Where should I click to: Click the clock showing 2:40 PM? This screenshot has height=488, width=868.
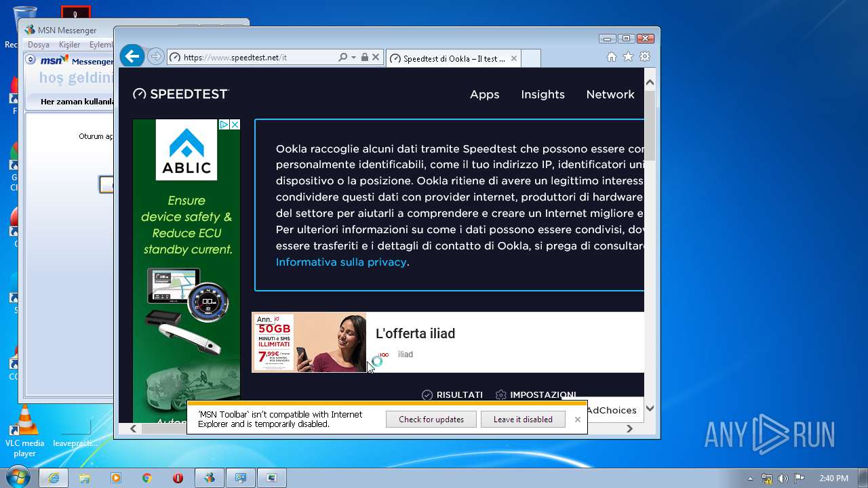833,479
